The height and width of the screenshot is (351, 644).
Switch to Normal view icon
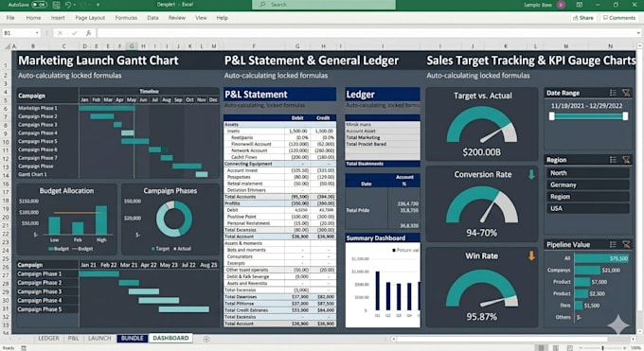542,348
